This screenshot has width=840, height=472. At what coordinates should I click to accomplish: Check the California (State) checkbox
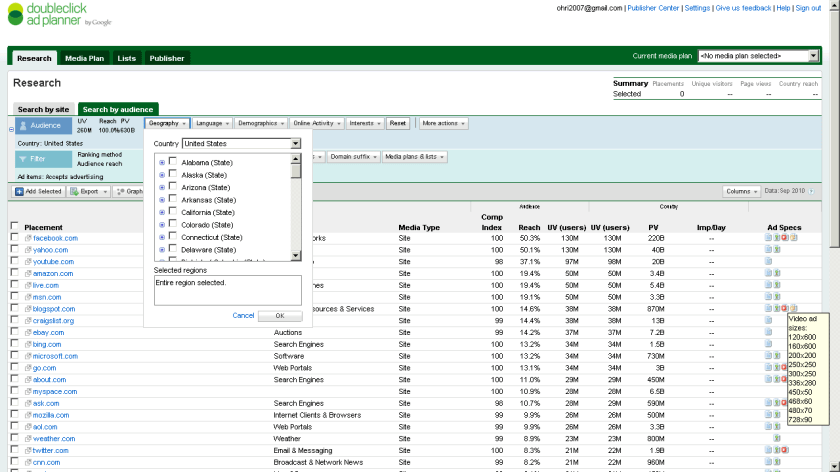173,212
